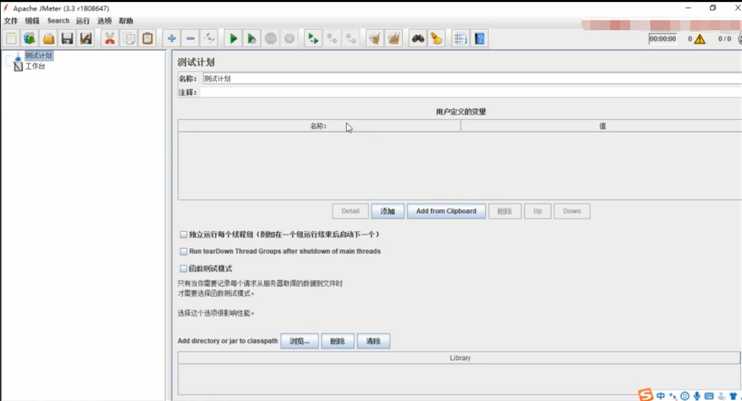Select 工作台 node in the tree
The width and height of the screenshot is (742, 401).
(x=35, y=66)
